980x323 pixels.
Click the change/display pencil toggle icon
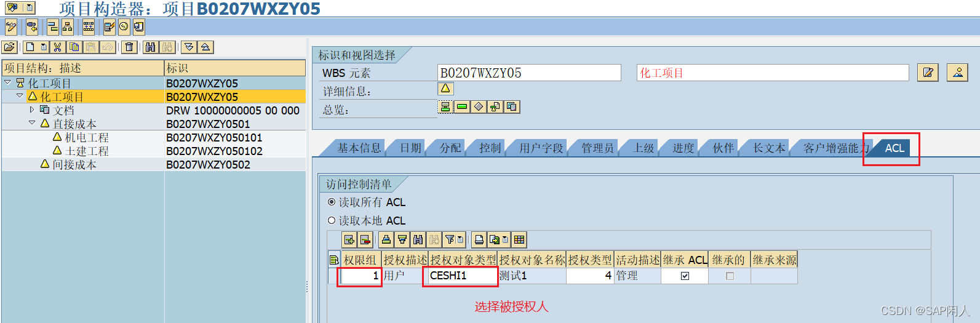click(11, 26)
